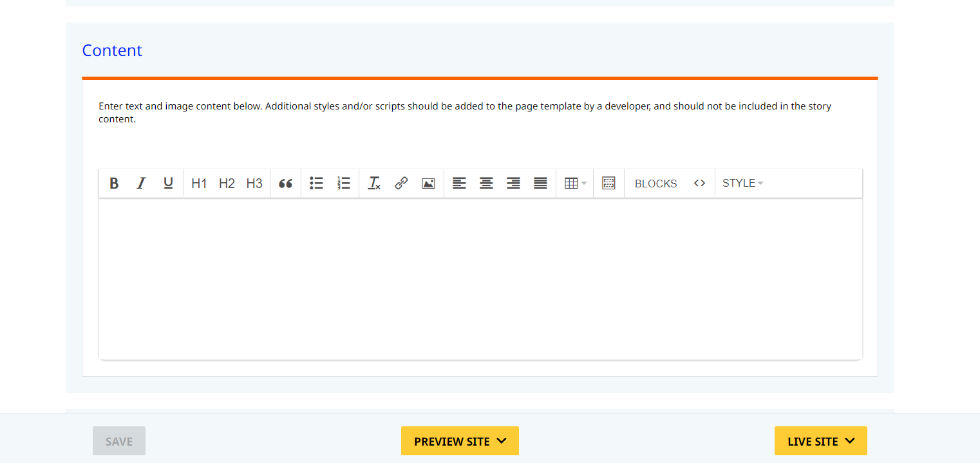Apply Heading 1 style
This screenshot has width=980, height=463.
tap(199, 184)
